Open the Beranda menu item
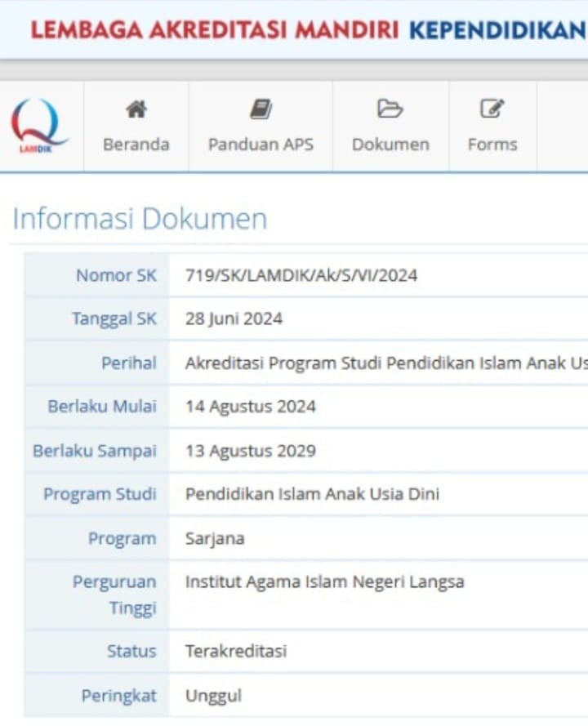Viewport: 588px width, 726px height. (136, 127)
